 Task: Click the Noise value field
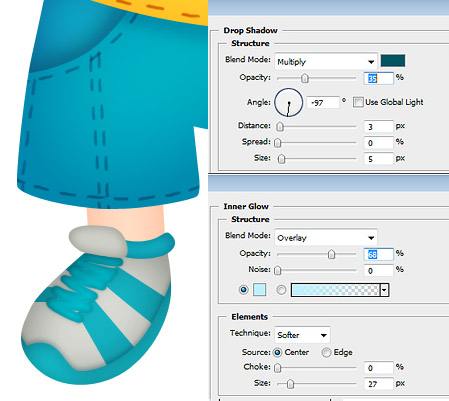click(378, 270)
